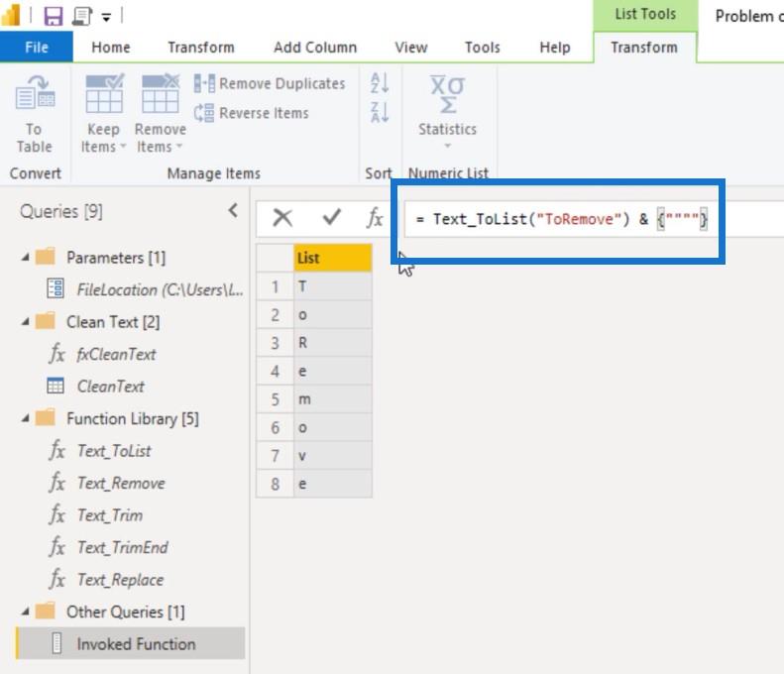
Task: Sort list descending Z to A
Action: [x=380, y=112]
